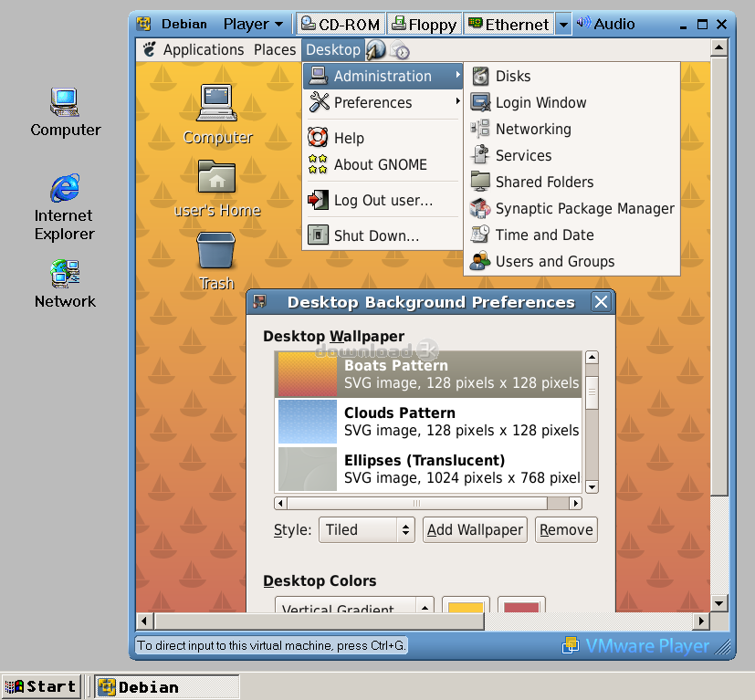755x700 pixels.
Task: Click the Add Wallpaper button
Action: (x=475, y=529)
